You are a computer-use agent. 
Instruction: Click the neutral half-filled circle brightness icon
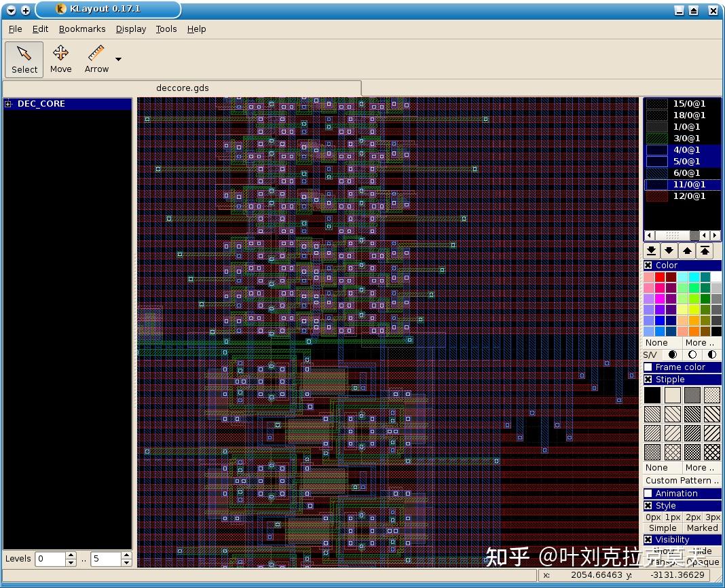(x=711, y=355)
